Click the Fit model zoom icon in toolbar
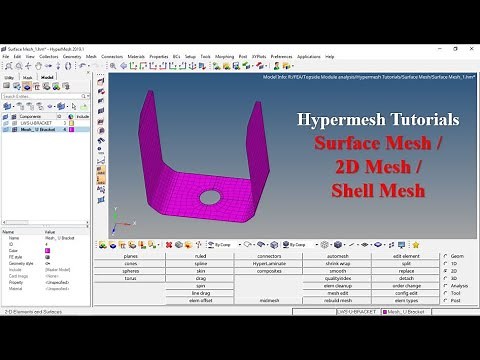The width and height of the screenshot is (480, 360). tap(9, 66)
